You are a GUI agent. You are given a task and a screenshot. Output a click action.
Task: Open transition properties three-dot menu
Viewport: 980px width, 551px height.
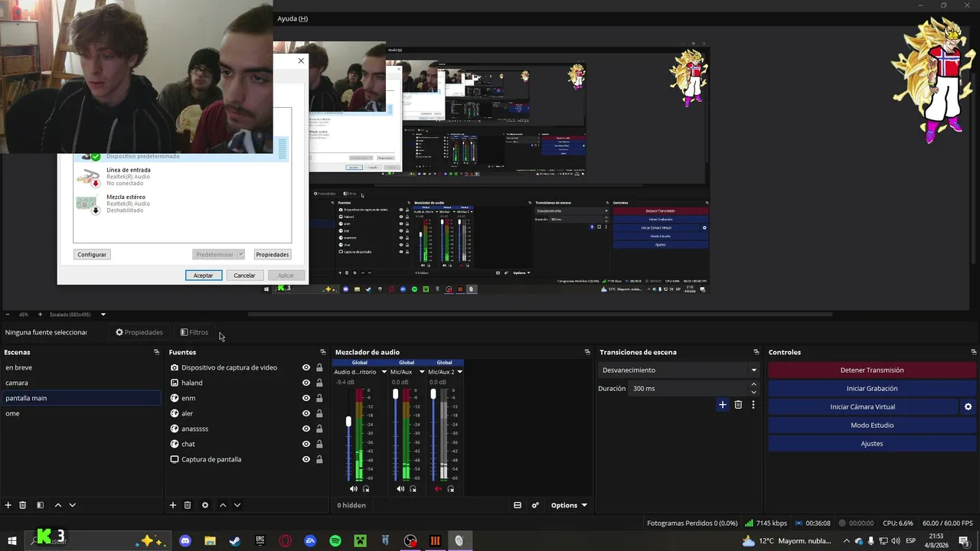point(753,405)
